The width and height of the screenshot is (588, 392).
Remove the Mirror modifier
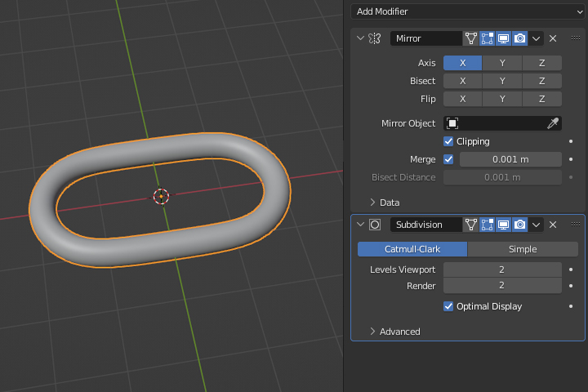(553, 38)
